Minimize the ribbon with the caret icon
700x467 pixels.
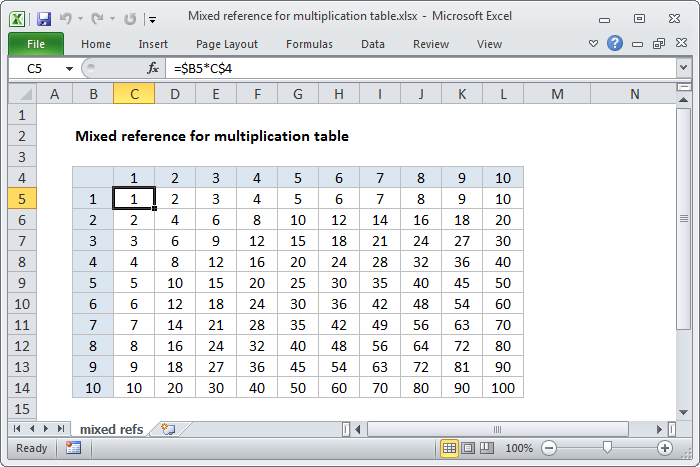[x=593, y=43]
